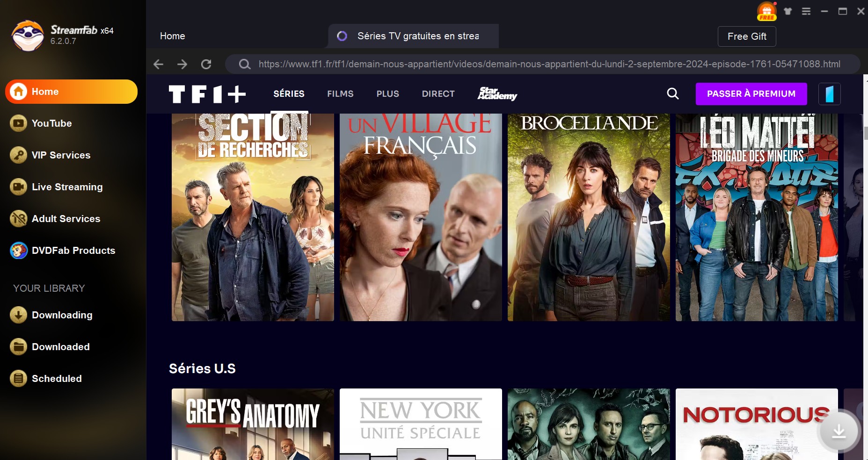Open the TF1+ profile avatar
Viewport: 868px width, 460px height.
coord(829,94)
